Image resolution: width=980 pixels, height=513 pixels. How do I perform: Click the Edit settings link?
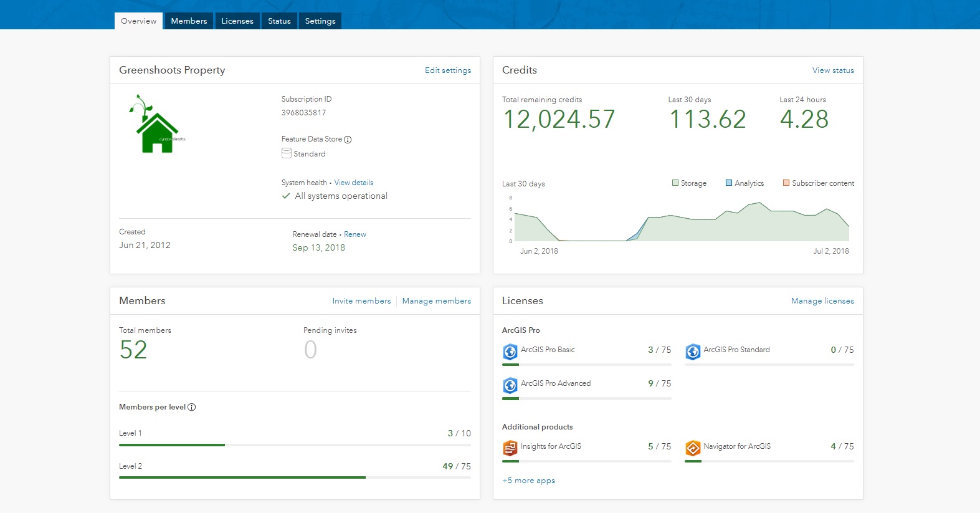point(448,70)
